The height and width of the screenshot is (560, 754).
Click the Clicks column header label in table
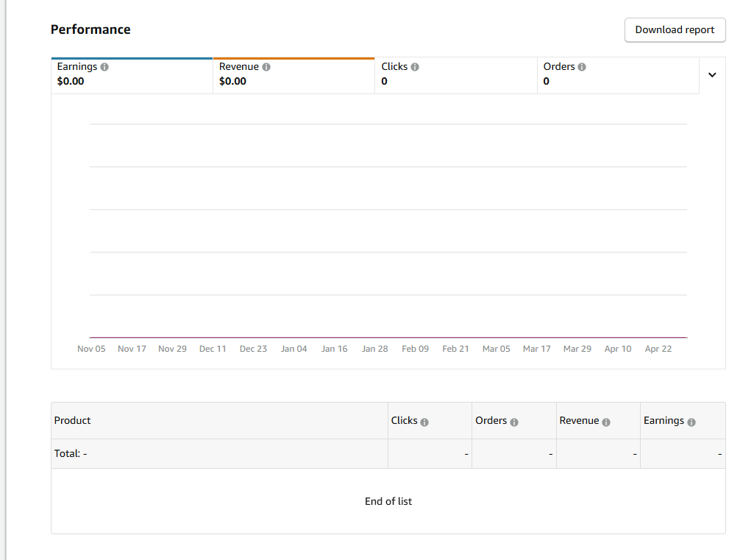[404, 421]
